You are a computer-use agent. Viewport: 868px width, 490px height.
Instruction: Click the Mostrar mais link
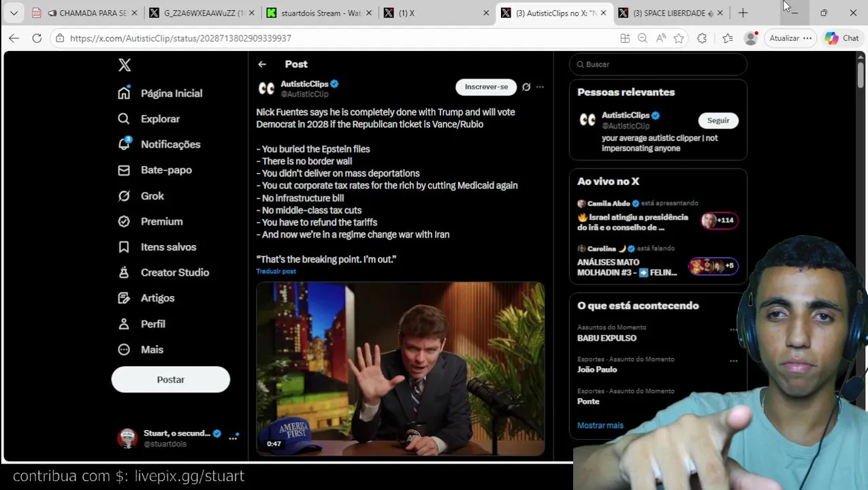click(600, 425)
